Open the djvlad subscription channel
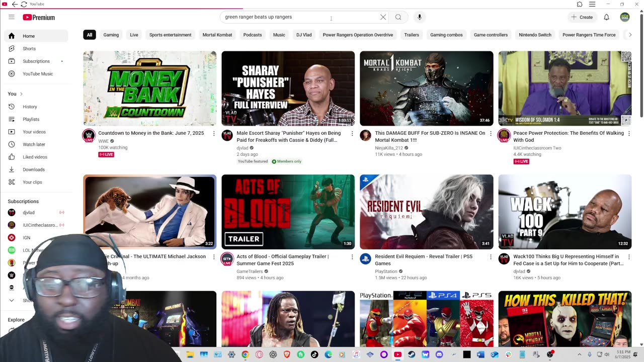This screenshot has height=362, width=644. (x=36, y=213)
